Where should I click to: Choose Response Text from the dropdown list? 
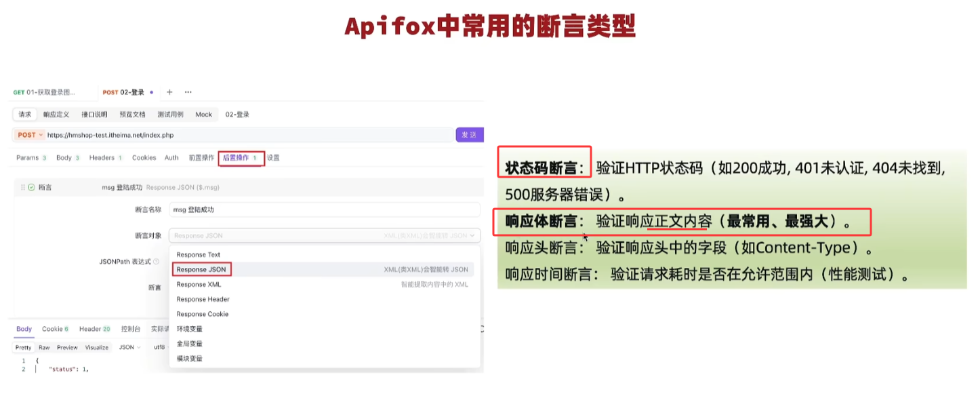click(x=325, y=255)
